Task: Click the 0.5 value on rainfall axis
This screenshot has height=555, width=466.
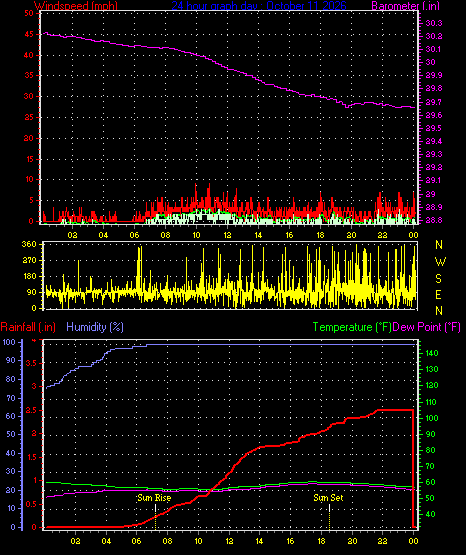Action: pos(31,504)
